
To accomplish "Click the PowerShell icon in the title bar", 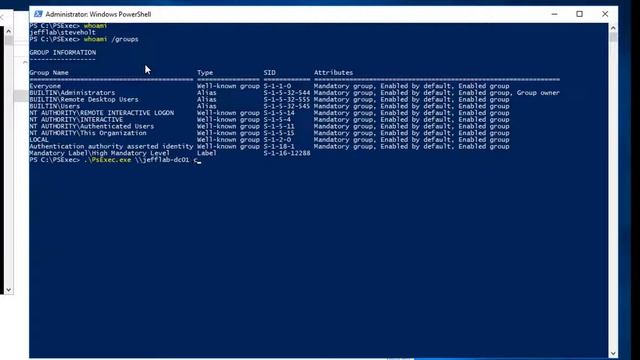I will tap(38, 14).
